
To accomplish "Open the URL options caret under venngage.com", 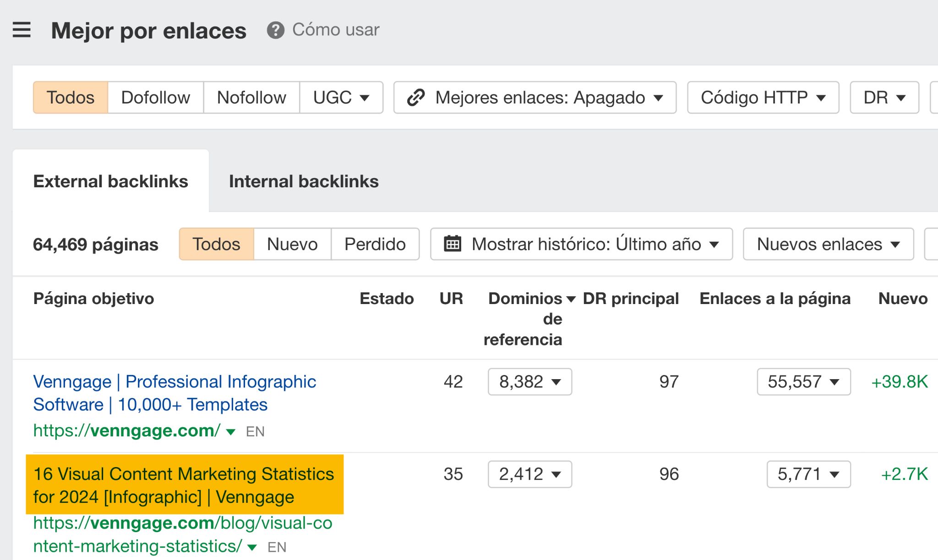I will pyautogui.click(x=230, y=431).
